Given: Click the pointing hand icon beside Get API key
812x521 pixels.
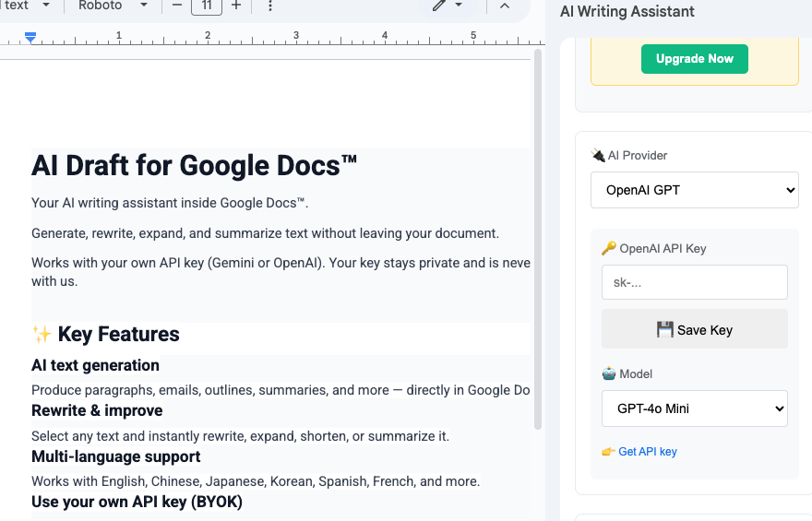Looking at the screenshot, I should [608, 452].
